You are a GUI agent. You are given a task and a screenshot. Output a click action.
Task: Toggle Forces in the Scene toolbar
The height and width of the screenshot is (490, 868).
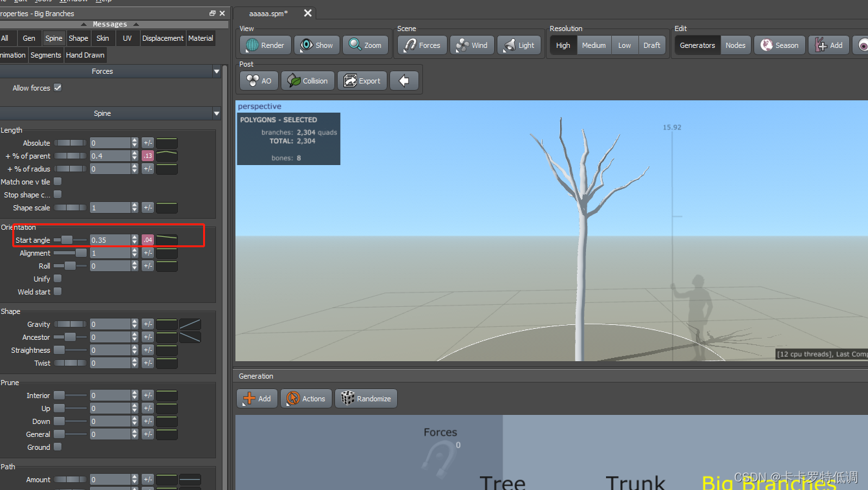422,45
